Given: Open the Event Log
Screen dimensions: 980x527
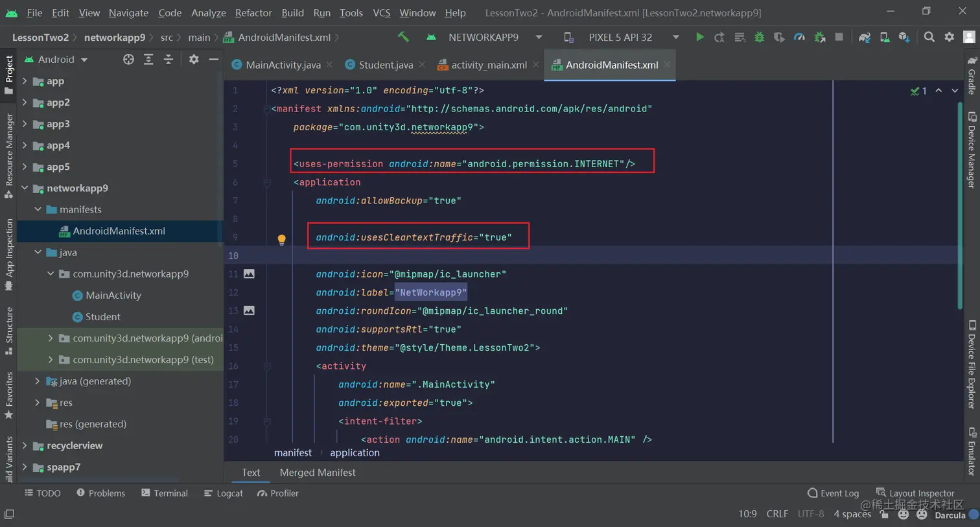Looking at the screenshot, I should point(833,493).
